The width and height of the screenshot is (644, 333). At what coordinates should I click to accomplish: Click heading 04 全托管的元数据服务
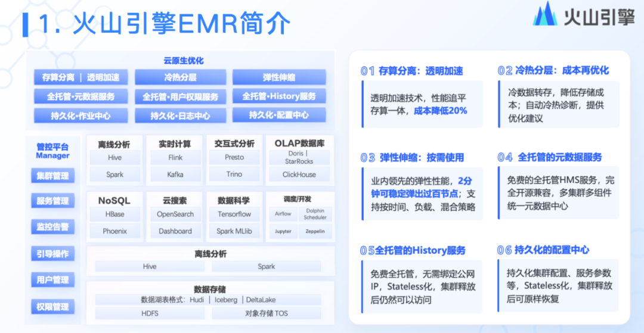550,157
